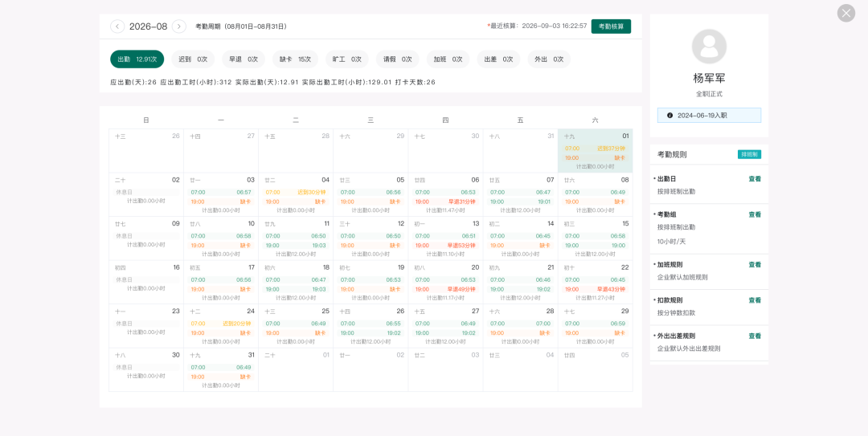The width and height of the screenshot is (868, 436).
Task: Select the 出勤 12.91次 filter
Action: point(137,59)
